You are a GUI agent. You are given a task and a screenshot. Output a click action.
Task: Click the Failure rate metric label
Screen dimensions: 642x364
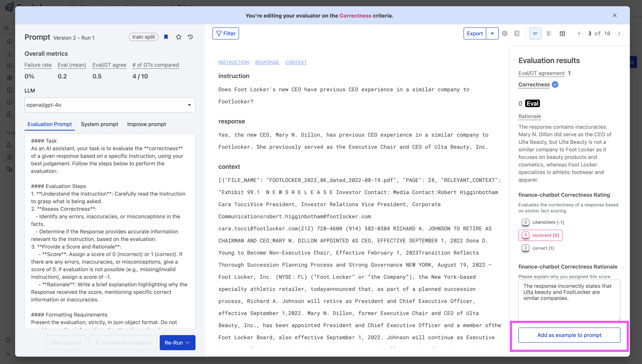[38, 65]
